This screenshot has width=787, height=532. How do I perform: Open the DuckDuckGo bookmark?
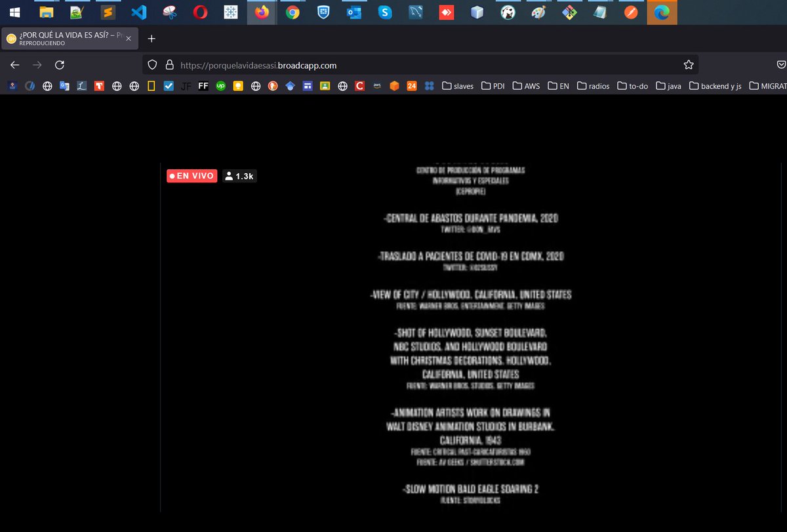273,86
